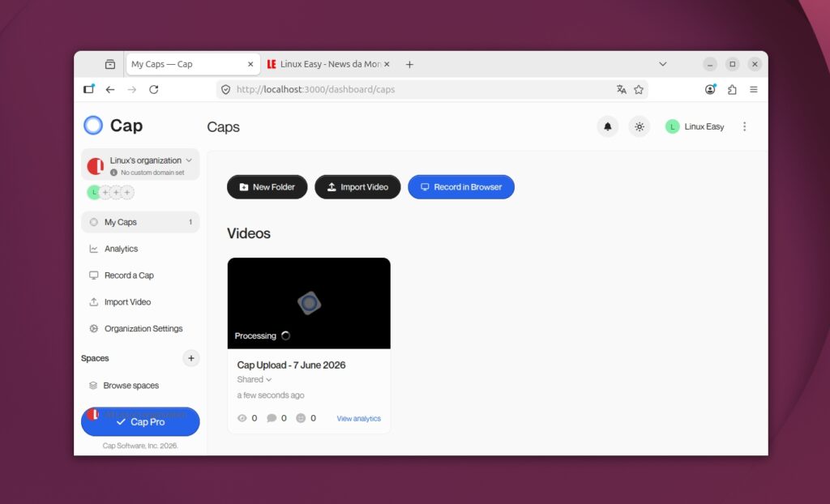This screenshot has height=504, width=830.
Task: Click the Linux Easy user profile
Action: [695, 126]
